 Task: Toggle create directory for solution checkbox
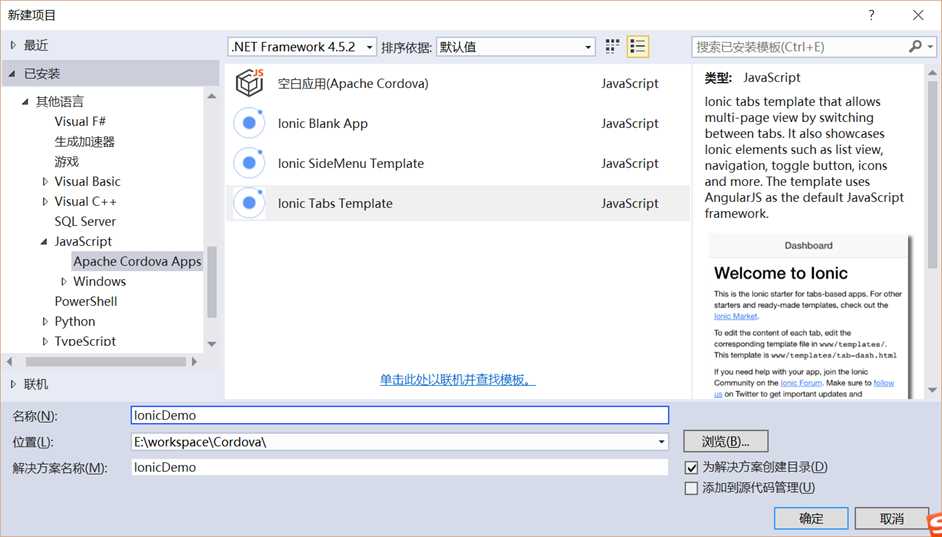(x=691, y=467)
